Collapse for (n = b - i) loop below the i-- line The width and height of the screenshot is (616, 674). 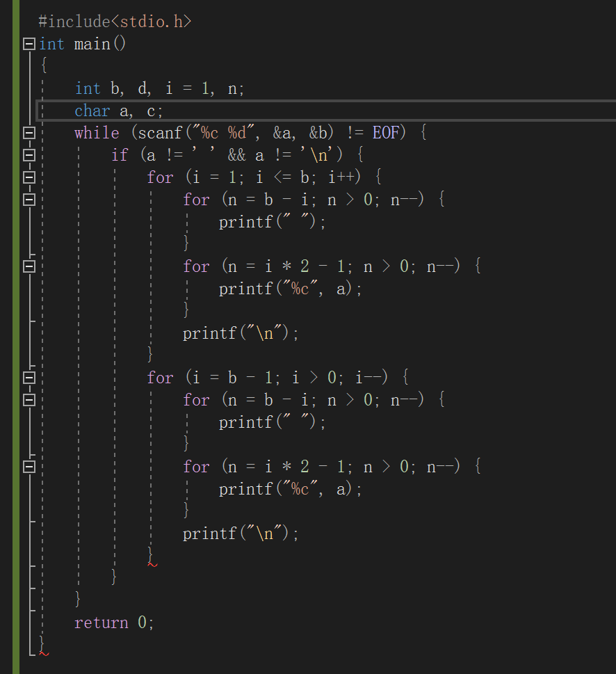click(29, 400)
